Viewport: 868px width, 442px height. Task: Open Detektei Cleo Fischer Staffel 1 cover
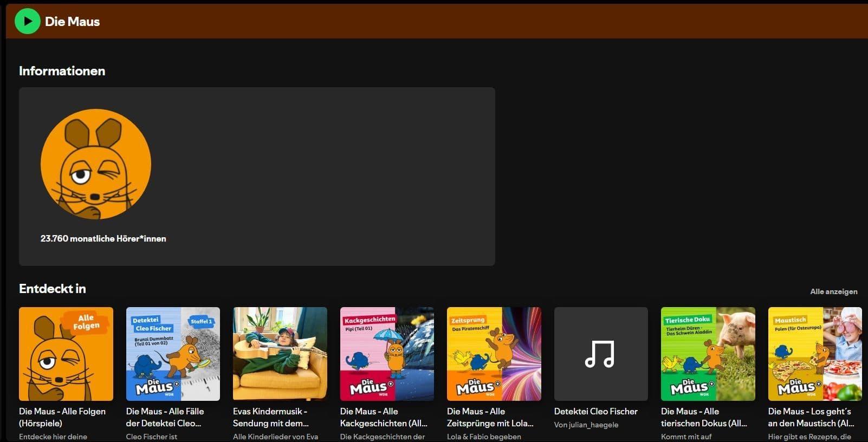(x=173, y=354)
